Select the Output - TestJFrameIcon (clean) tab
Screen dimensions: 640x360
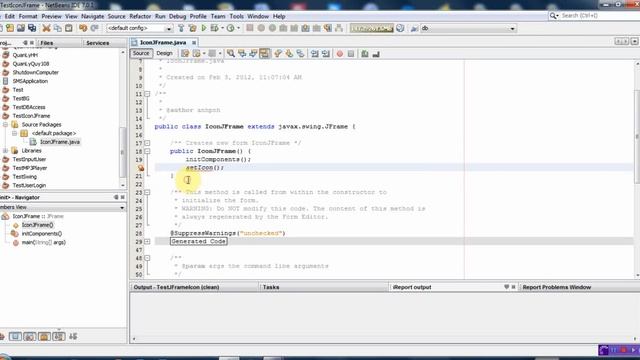176,287
